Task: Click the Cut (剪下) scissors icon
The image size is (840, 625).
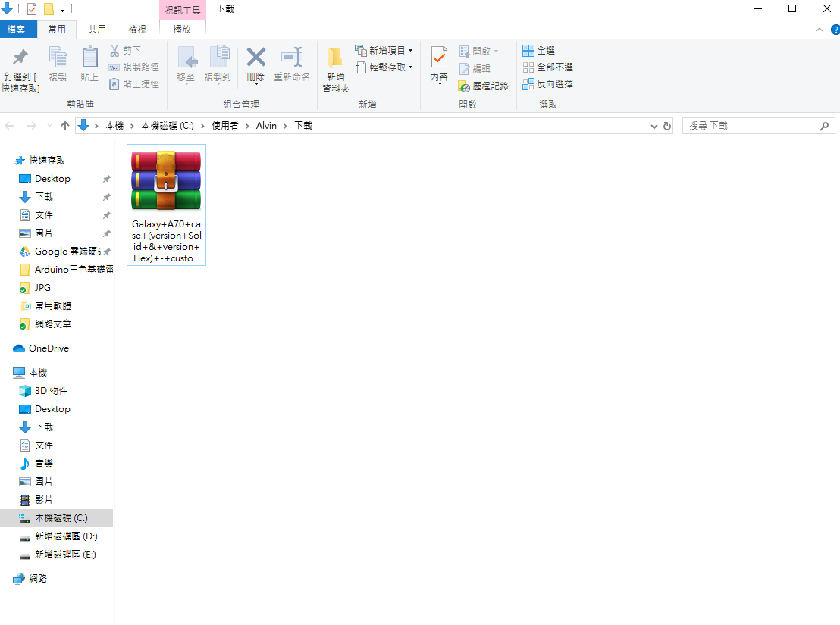Action: (114, 51)
